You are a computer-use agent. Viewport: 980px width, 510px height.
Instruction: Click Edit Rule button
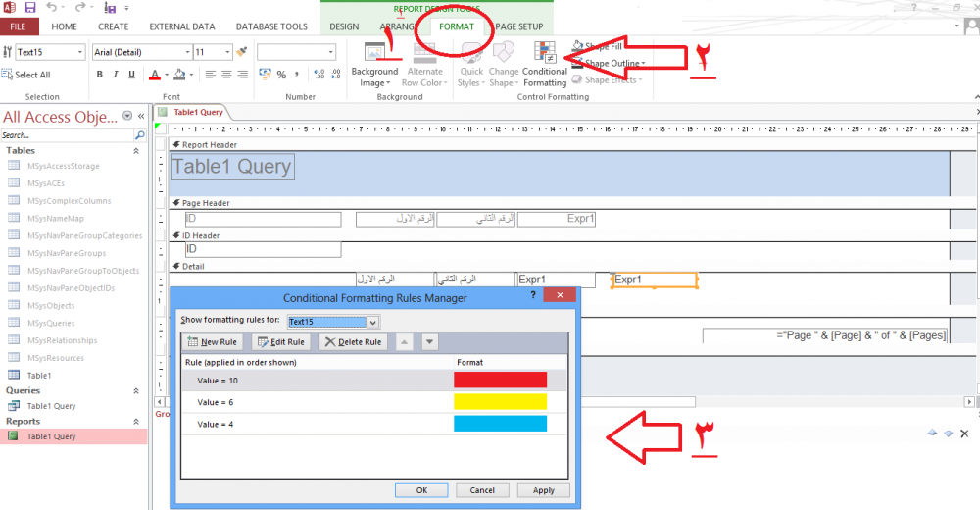tap(281, 341)
